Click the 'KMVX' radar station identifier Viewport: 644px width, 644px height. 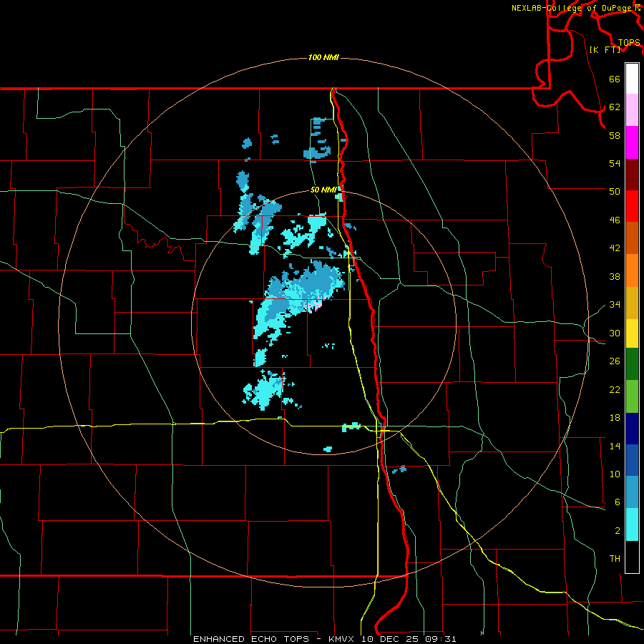point(343,639)
